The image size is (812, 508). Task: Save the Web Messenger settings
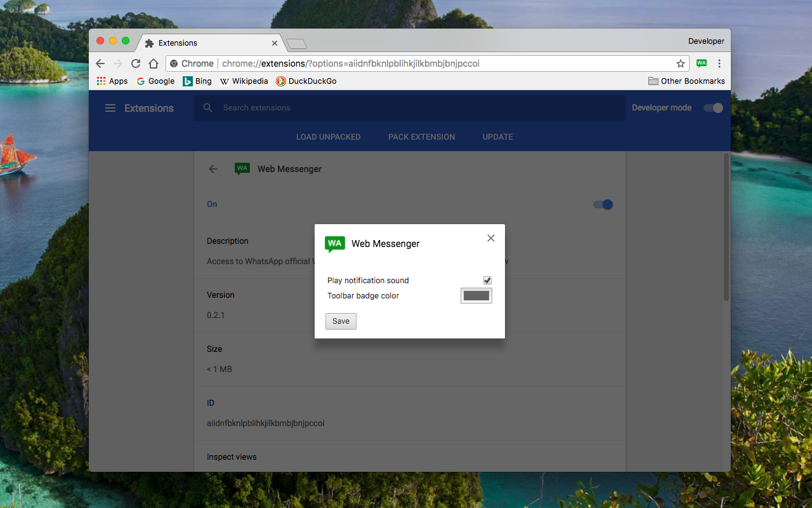341,321
